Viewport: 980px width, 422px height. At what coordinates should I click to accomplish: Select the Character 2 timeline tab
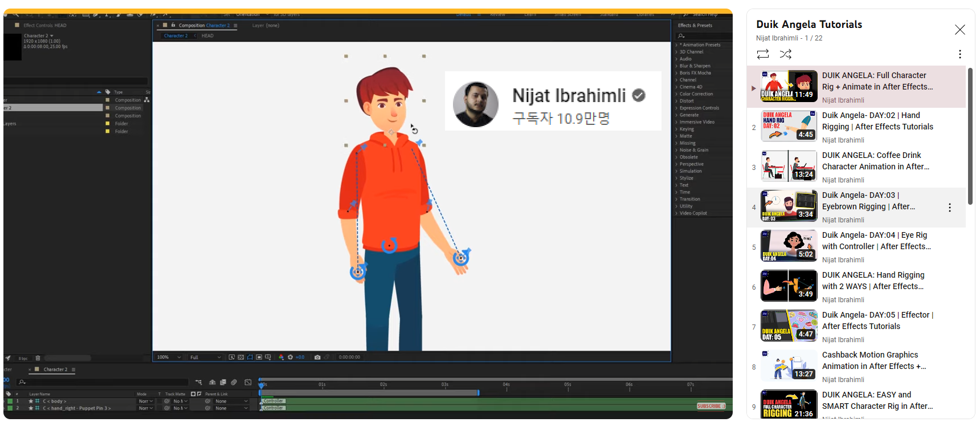coord(55,370)
